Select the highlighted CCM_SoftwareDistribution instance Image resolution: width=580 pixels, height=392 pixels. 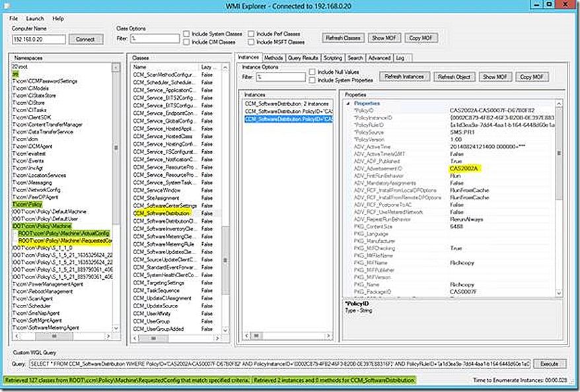[x=289, y=119]
